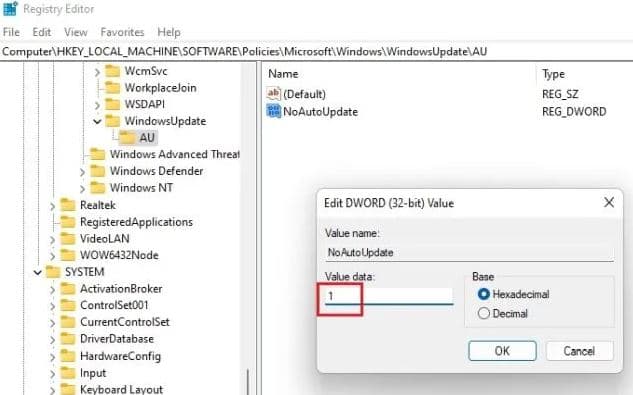This screenshot has width=633, height=395.
Task: Click the Value name field
Action: pos(470,253)
